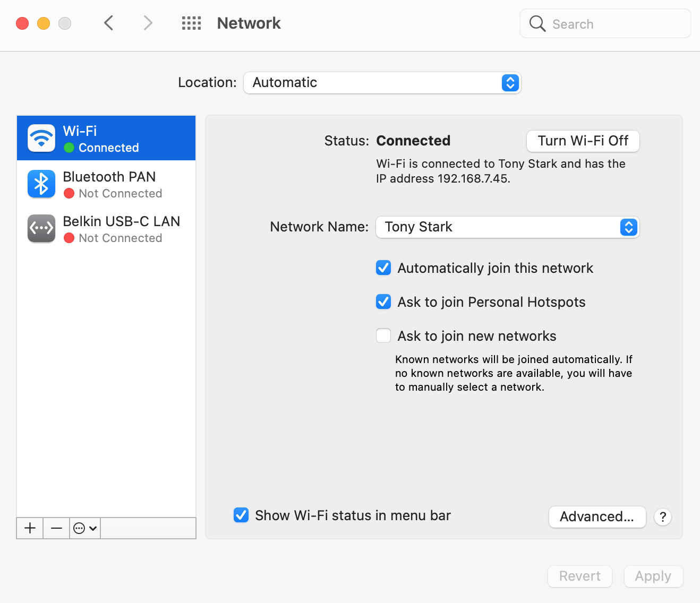700x603 pixels.
Task: Click the Belkin USB-C LAN ethernet icon
Action: (41, 228)
